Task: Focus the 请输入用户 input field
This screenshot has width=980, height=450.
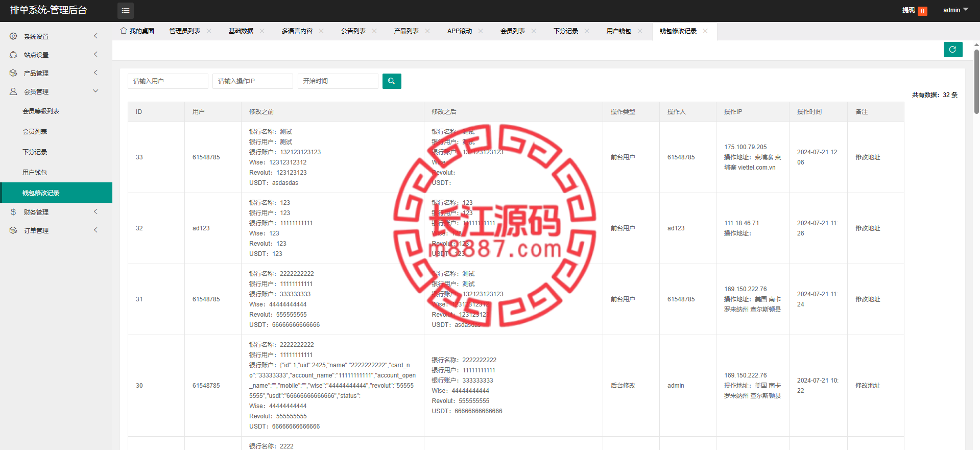Action: (168, 81)
